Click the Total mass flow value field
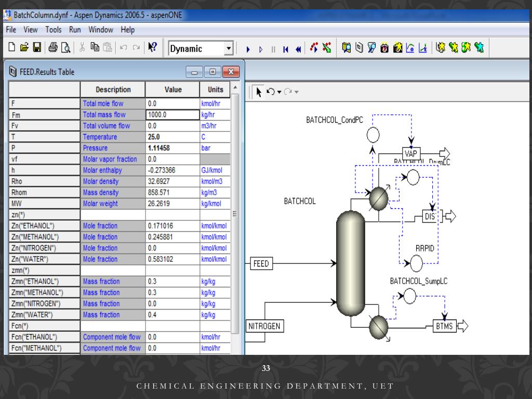Viewport: 532px width, 399px height. (172, 115)
